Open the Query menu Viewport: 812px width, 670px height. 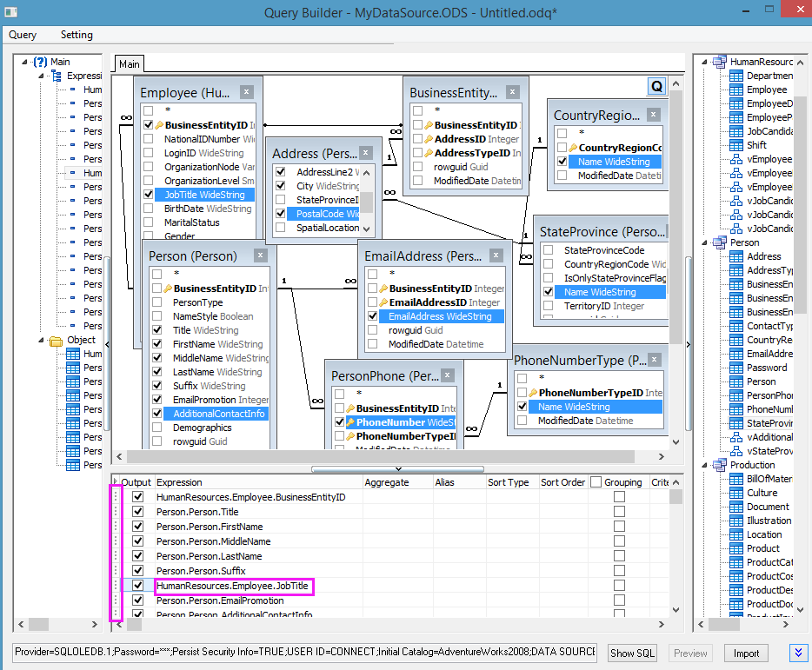pos(23,35)
